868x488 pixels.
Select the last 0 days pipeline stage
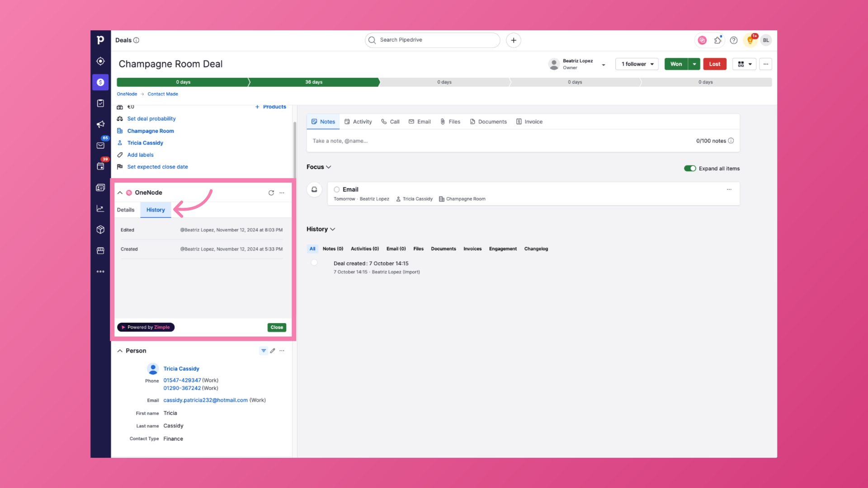pos(706,82)
